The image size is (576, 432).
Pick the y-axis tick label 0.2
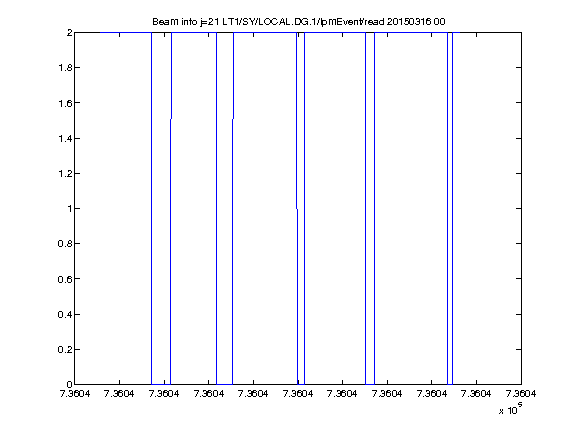(x=65, y=349)
